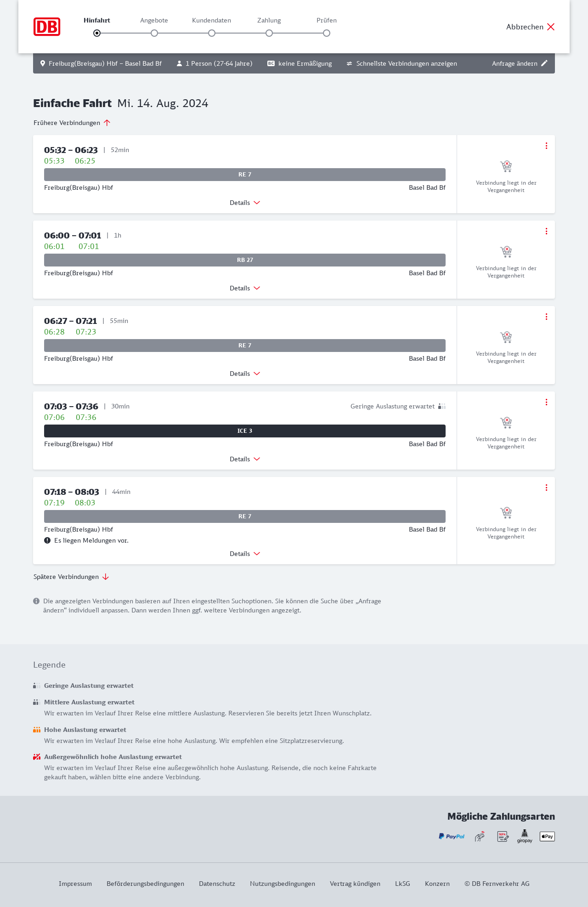Expand Details for the RB 27 connection
Viewport: 588px width, 907px height.
[x=245, y=288]
